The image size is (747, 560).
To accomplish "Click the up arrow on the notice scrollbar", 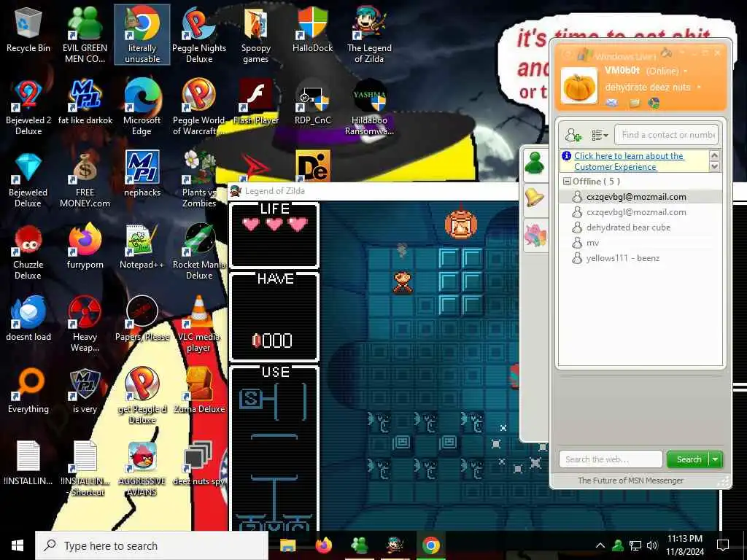I will [714, 155].
